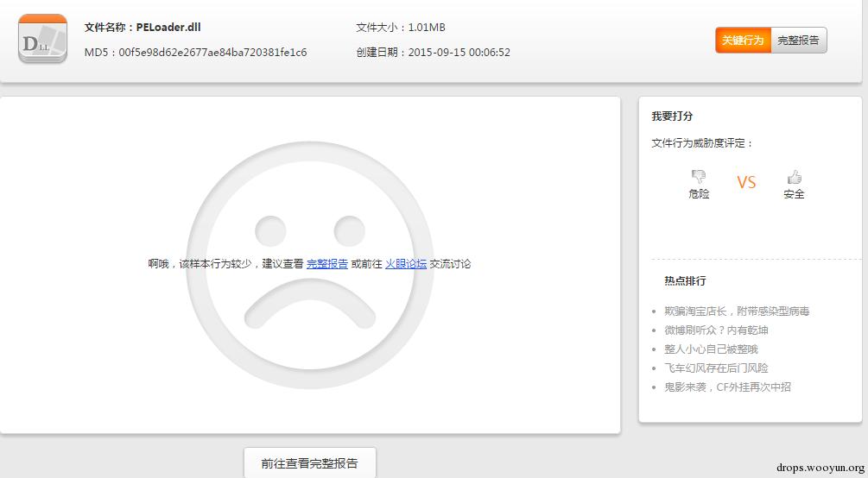Viewport: 868px width, 478px height.
Task: Open the 完整报告 link in the message
Action: [327, 264]
